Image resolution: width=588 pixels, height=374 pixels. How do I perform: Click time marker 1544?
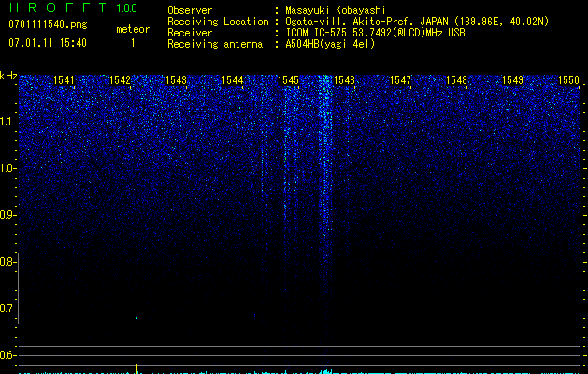pos(232,80)
